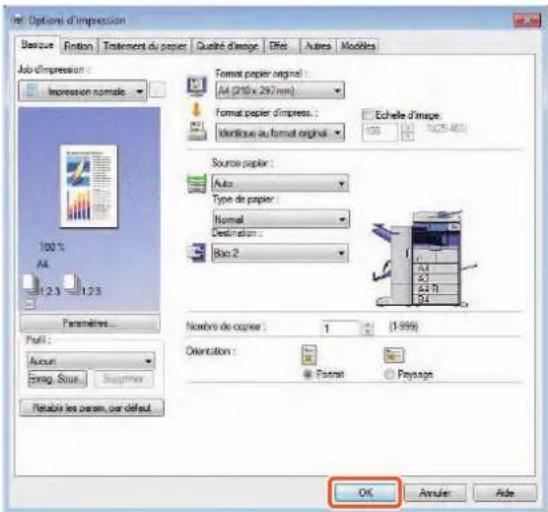This screenshot has width=548, height=512.
Task: Enable the Echelle d'image checkbox
Action: click(368, 115)
